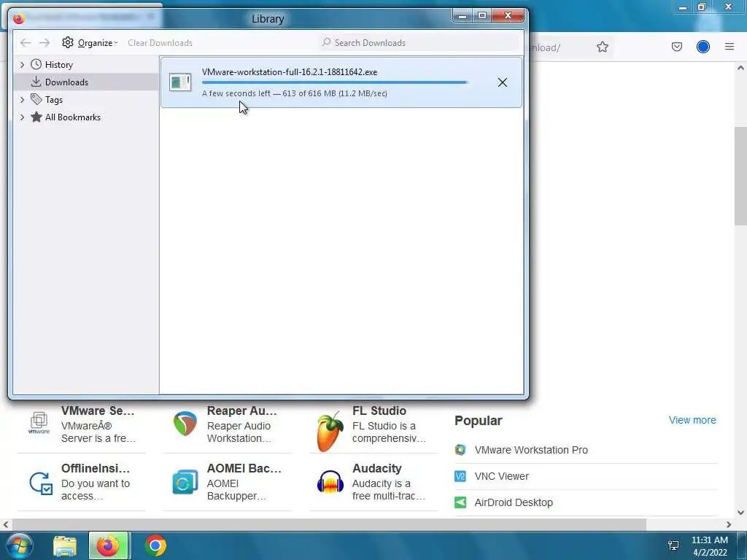Go back with Library back arrow
Screen dimensions: 747x560
(26, 43)
